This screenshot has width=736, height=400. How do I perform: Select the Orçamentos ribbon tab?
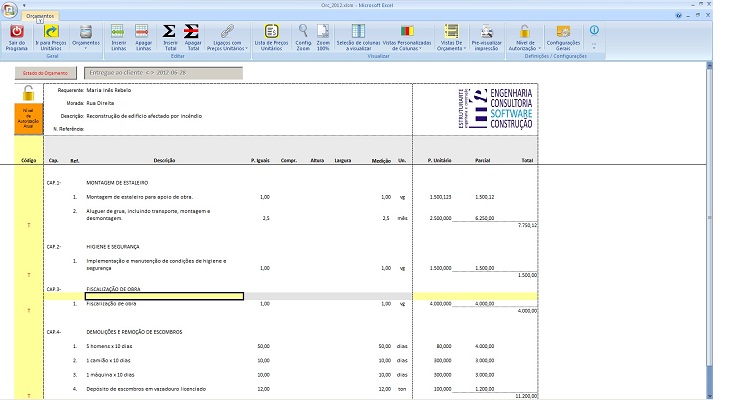point(40,17)
